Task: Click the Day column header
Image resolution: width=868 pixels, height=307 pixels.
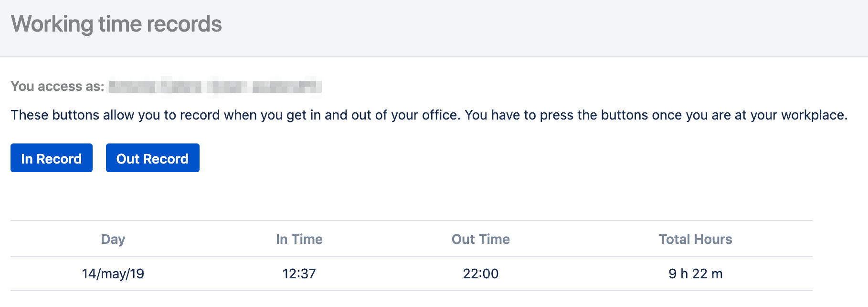Action: 113,239
